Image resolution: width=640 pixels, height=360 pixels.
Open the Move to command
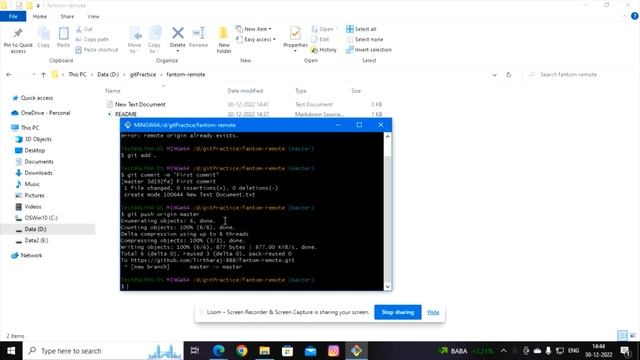point(134,40)
